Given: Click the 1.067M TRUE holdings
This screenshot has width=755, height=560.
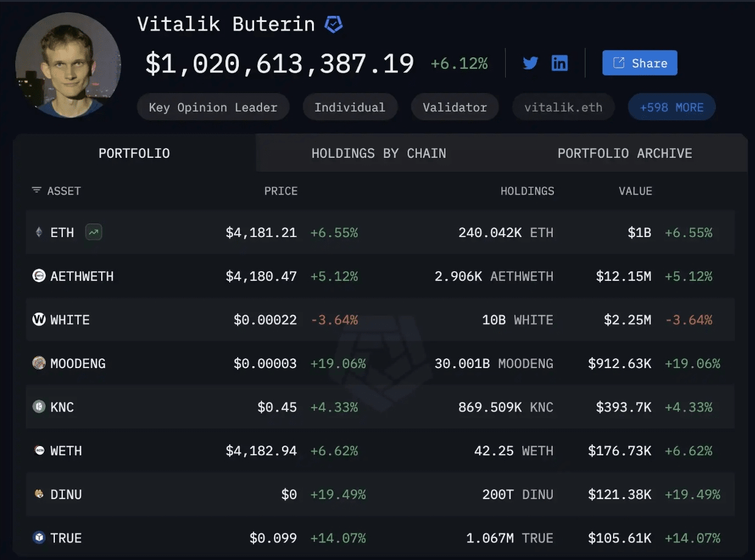Looking at the screenshot, I should (510, 538).
